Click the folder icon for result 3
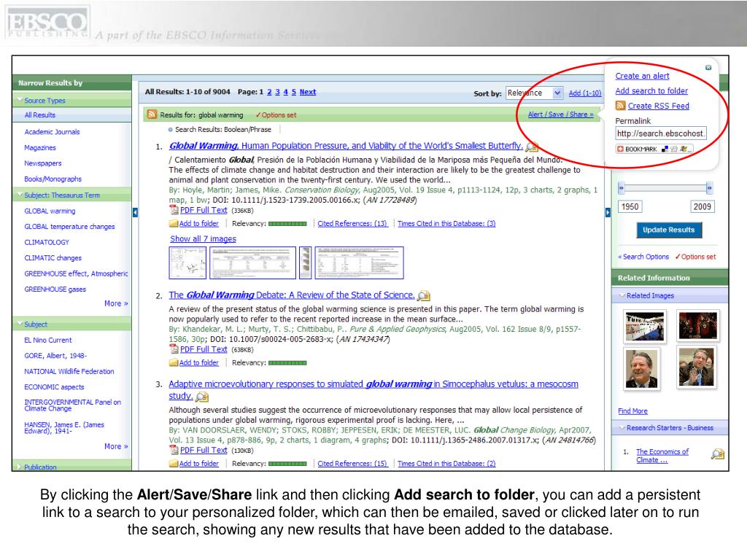This screenshot has width=747, height=560. tap(174, 463)
